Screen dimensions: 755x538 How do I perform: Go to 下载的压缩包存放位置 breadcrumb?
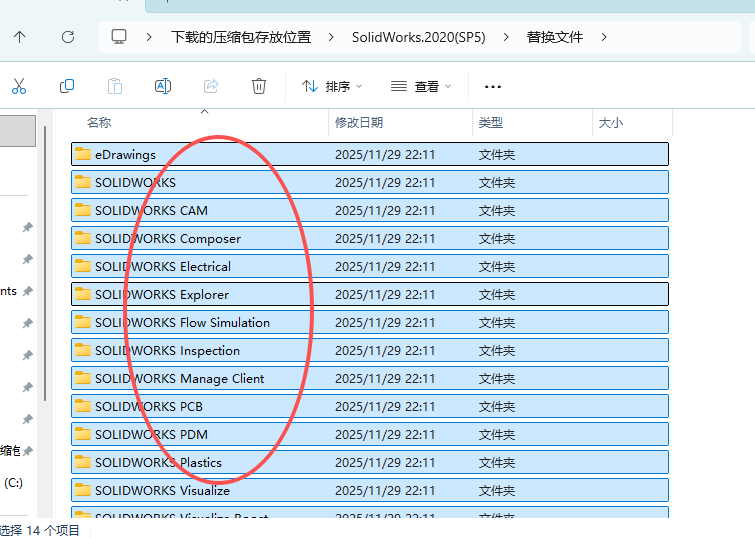241,37
